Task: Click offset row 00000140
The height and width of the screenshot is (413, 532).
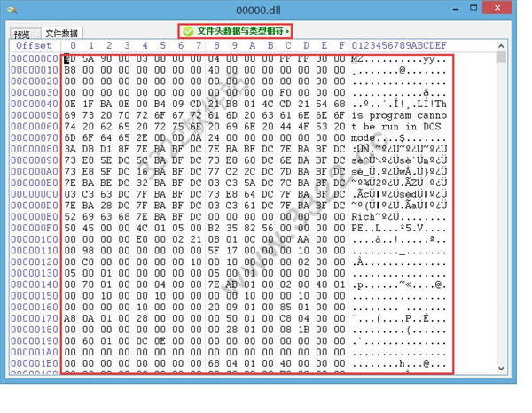Action: click(35, 284)
